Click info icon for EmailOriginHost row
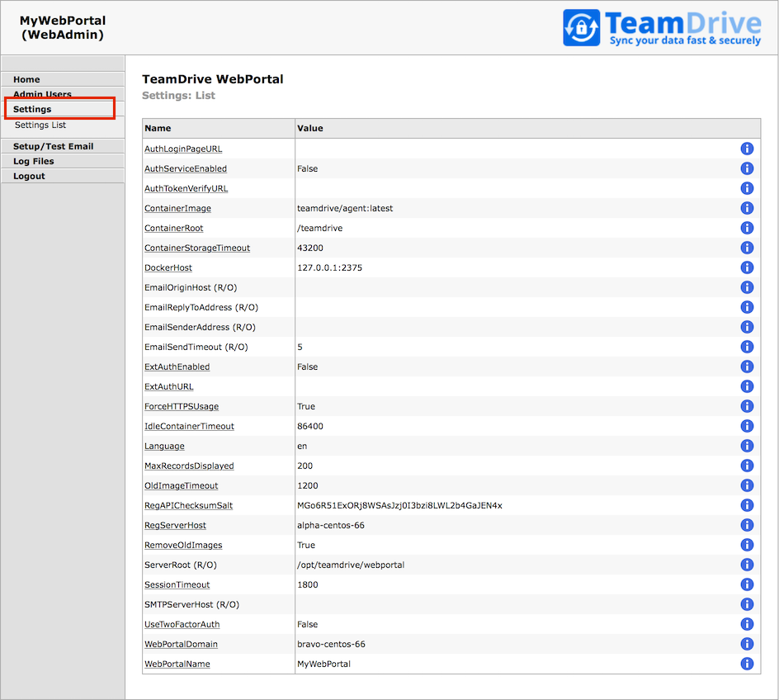The height and width of the screenshot is (700, 779). click(747, 287)
